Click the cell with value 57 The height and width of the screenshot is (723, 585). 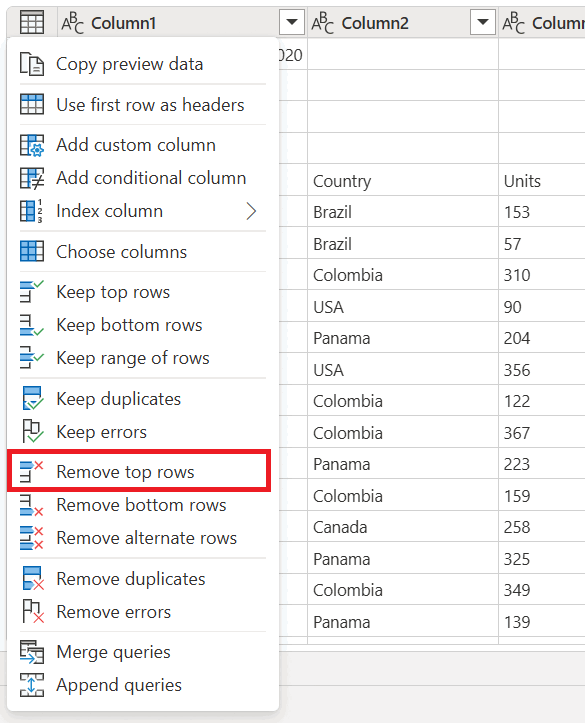click(x=542, y=243)
